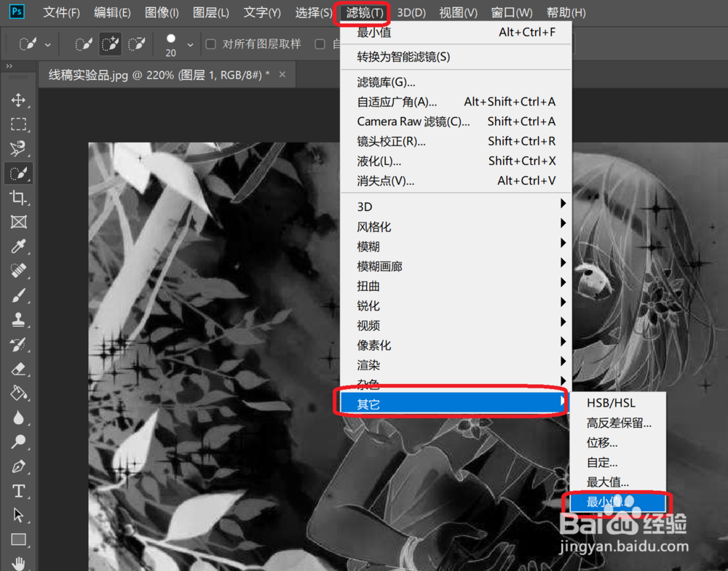Select the Brush tool
Viewport: 728px width, 571px height.
tap(19, 295)
